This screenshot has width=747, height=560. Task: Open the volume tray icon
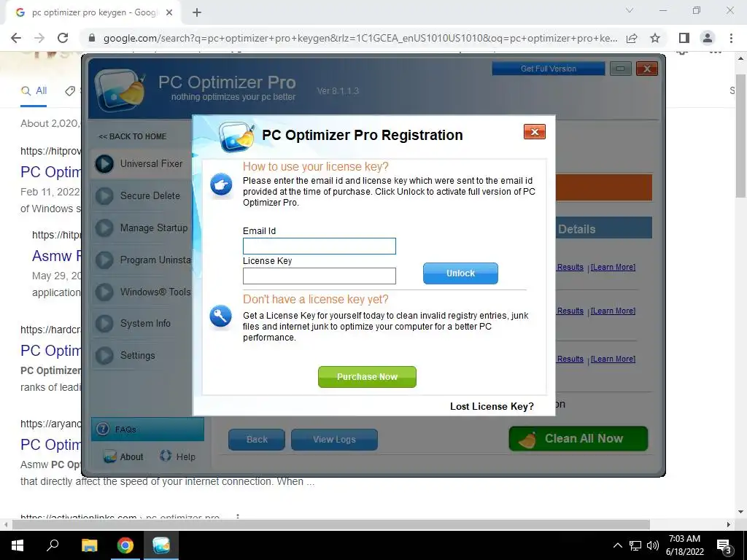click(x=653, y=545)
